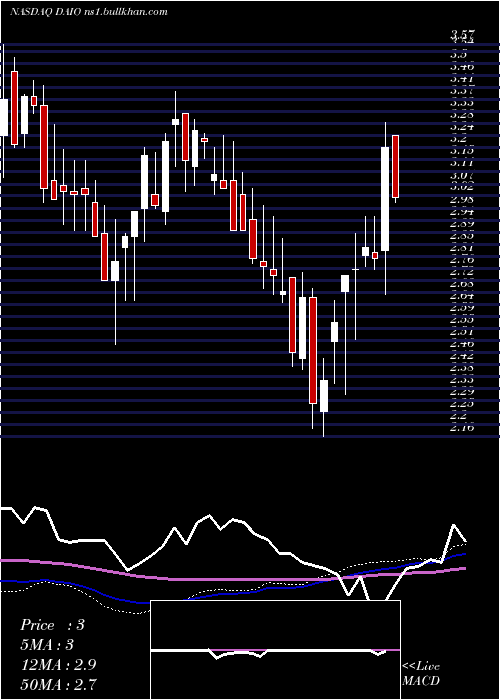The height and width of the screenshot is (700, 500).
Task: Click the NASDAQ DAIO ns1.bullkhan.com chart title
Action: 89,12
